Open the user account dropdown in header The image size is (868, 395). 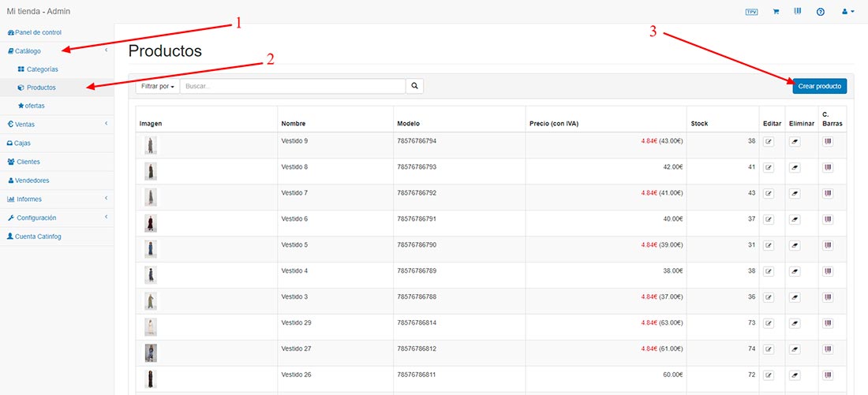coord(848,12)
